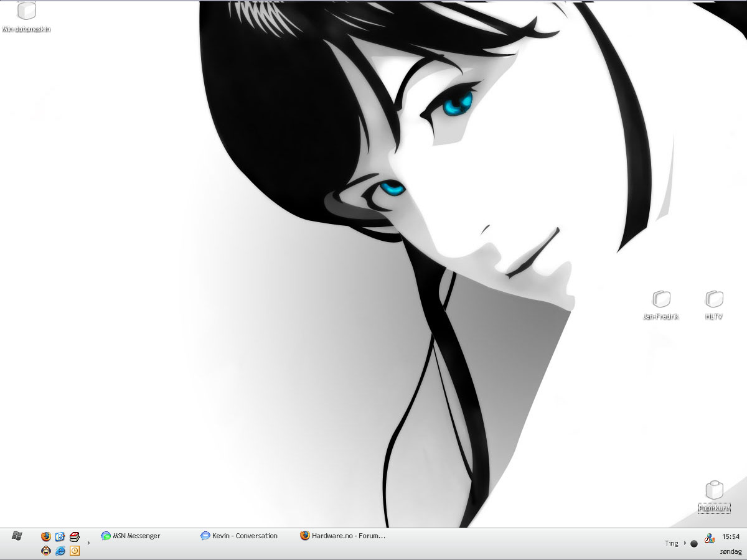This screenshot has height=560, width=747.
Task: Click the Ting toolbar label
Action: pos(672,543)
